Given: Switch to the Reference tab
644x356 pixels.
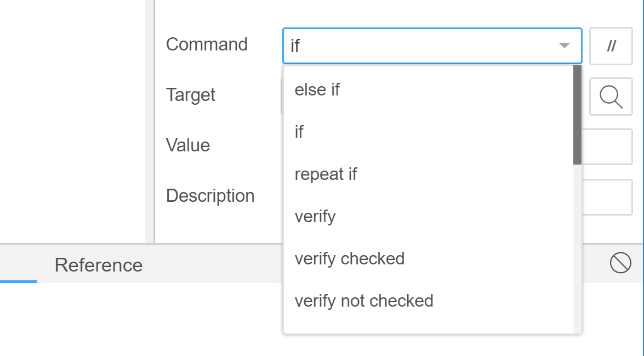Looking at the screenshot, I should [99, 265].
